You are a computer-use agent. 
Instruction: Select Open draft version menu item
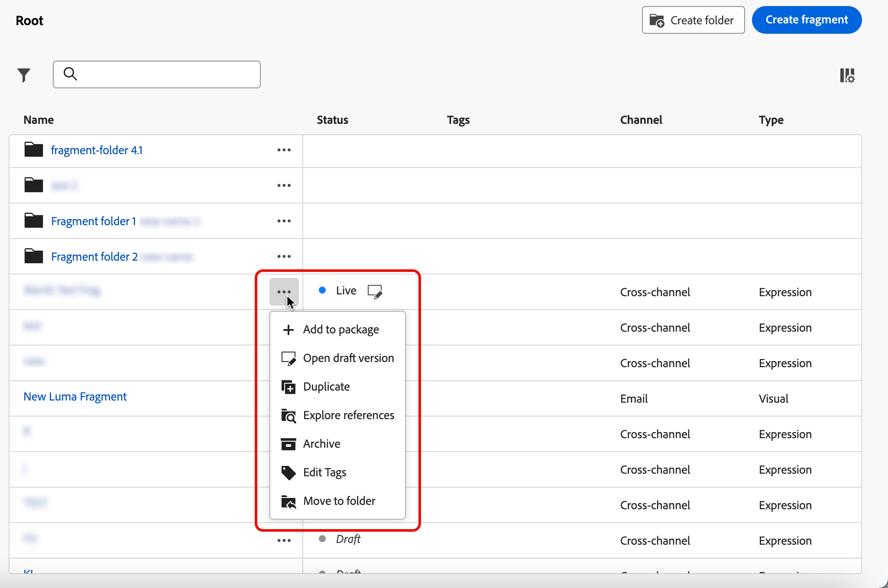[x=348, y=358]
